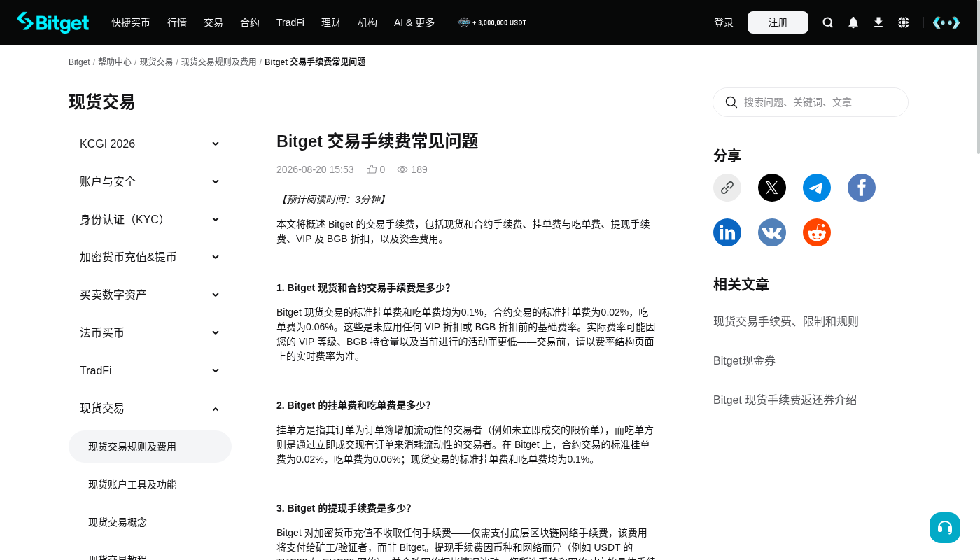Select 现货交易规则及费用 in the sidebar
Screen dimensions: 980x560
pos(150,447)
